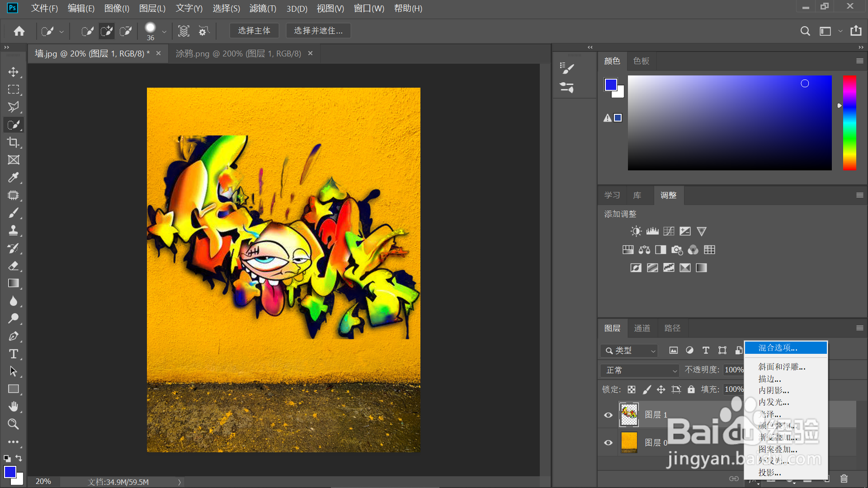The width and height of the screenshot is (868, 488).
Task: Select the Move tool
Action: pyautogui.click(x=13, y=72)
